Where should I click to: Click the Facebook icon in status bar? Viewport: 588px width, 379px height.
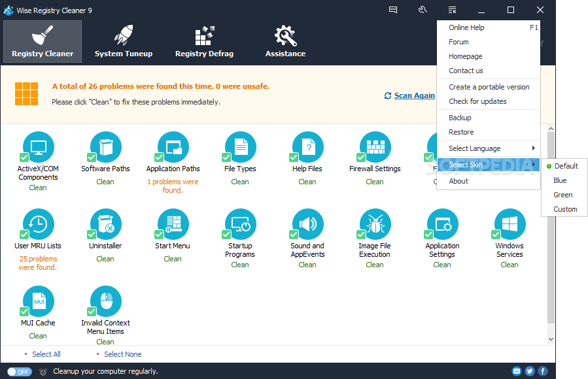tap(543, 371)
